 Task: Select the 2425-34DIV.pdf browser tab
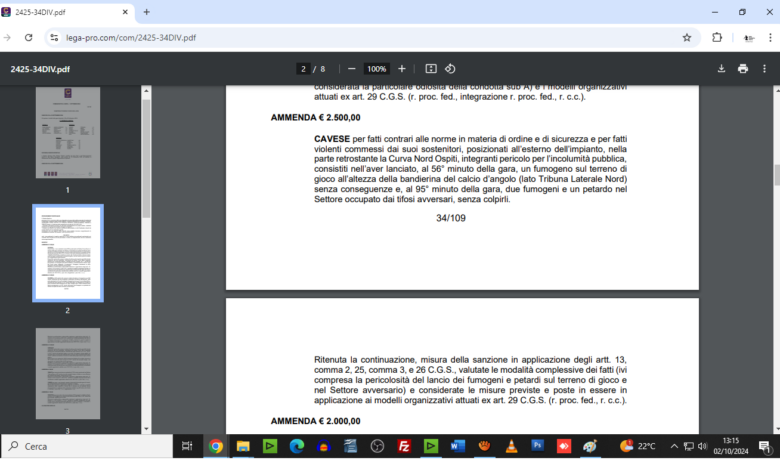tap(67, 12)
